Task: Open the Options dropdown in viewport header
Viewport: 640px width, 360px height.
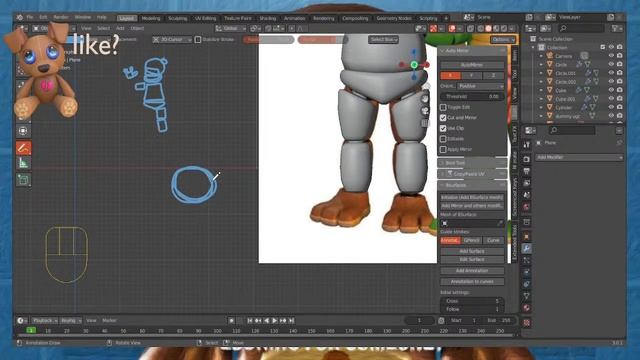Action: point(503,40)
